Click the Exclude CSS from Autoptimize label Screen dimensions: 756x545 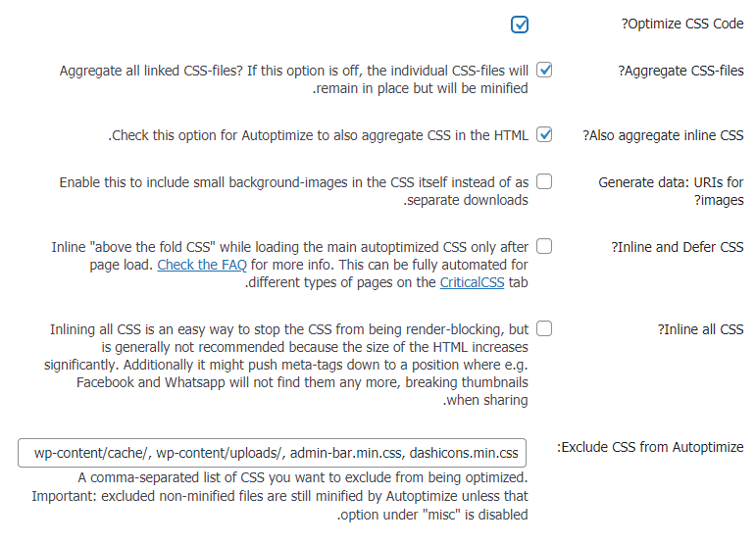(x=650, y=447)
